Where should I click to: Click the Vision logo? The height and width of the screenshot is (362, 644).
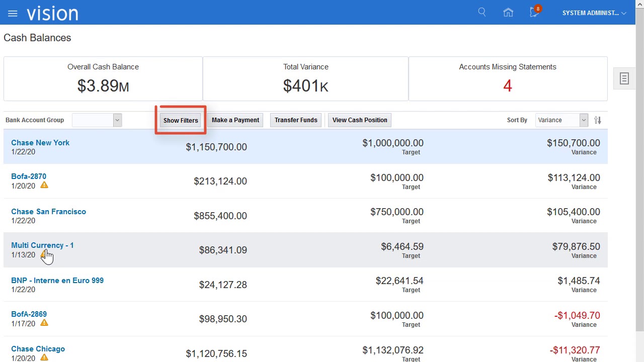(x=52, y=13)
